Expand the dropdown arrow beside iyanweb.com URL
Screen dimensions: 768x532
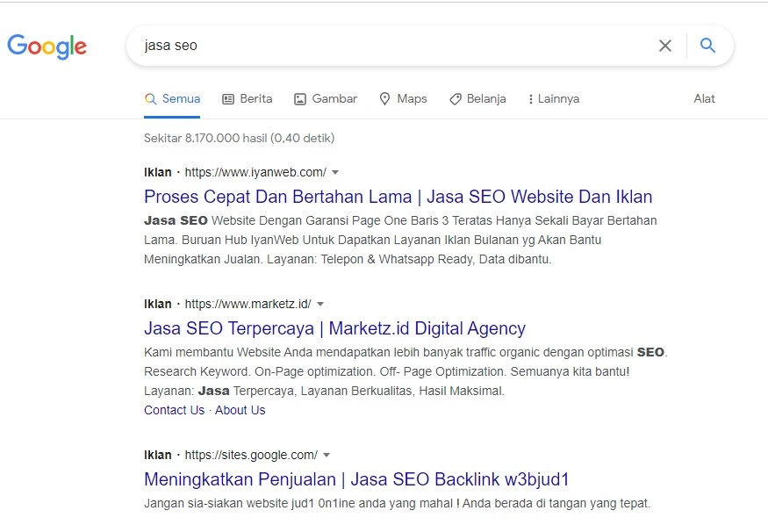point(335,172)
